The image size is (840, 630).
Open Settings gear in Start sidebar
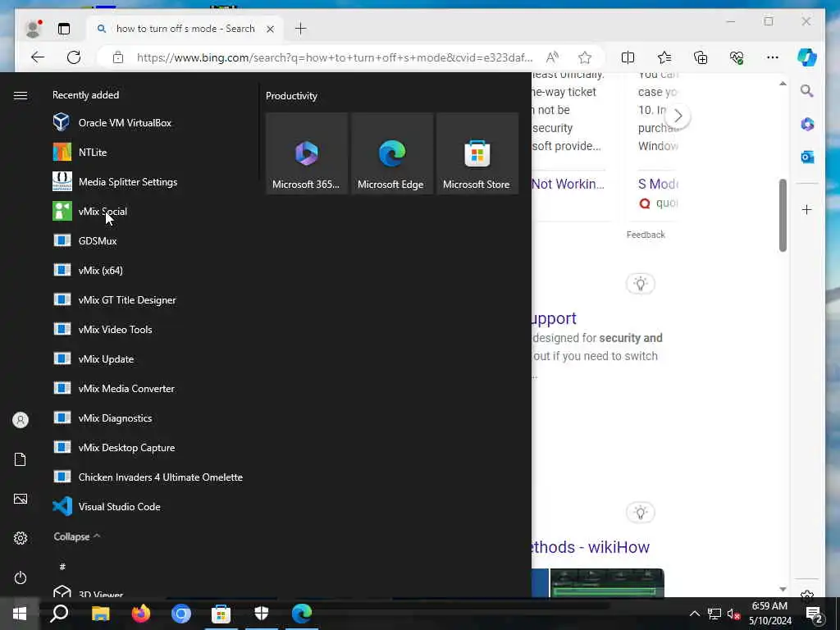pyautogui.click(x=21, y=538)
